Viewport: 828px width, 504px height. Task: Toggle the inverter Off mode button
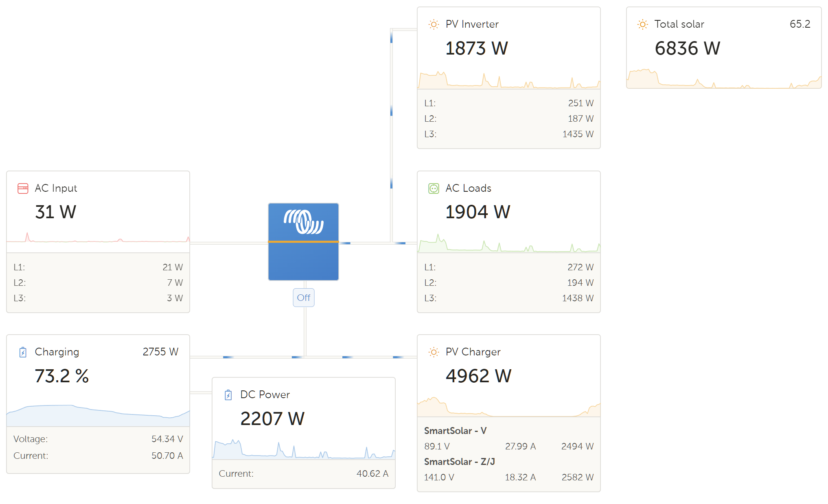303,298
